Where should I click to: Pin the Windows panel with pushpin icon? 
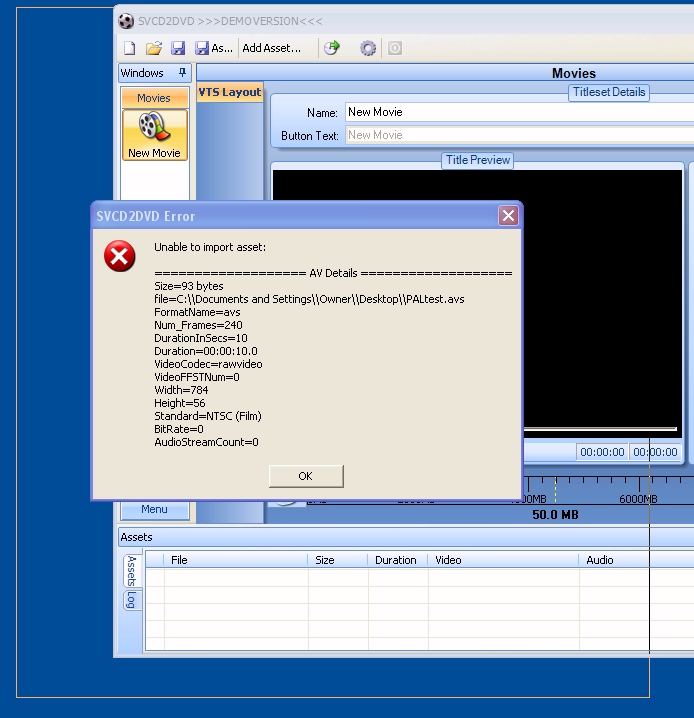[182, 72]
